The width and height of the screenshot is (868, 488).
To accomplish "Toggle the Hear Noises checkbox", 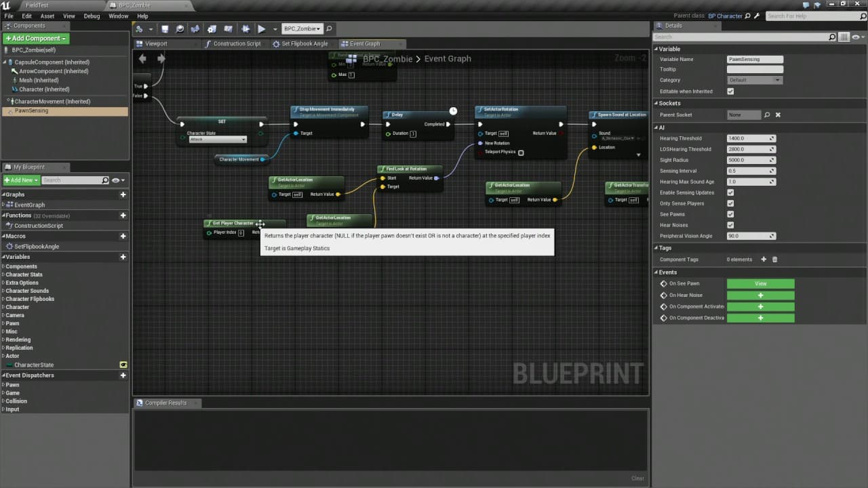I will pos(730,225).
